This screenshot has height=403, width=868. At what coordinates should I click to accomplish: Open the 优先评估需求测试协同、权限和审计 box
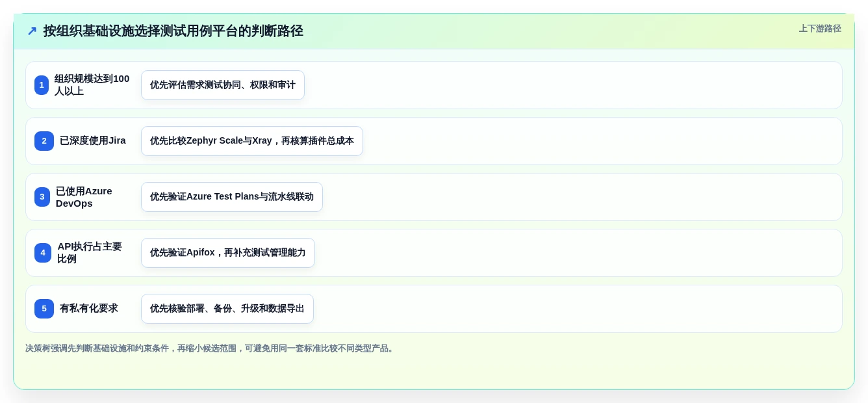tap(223, 85)
